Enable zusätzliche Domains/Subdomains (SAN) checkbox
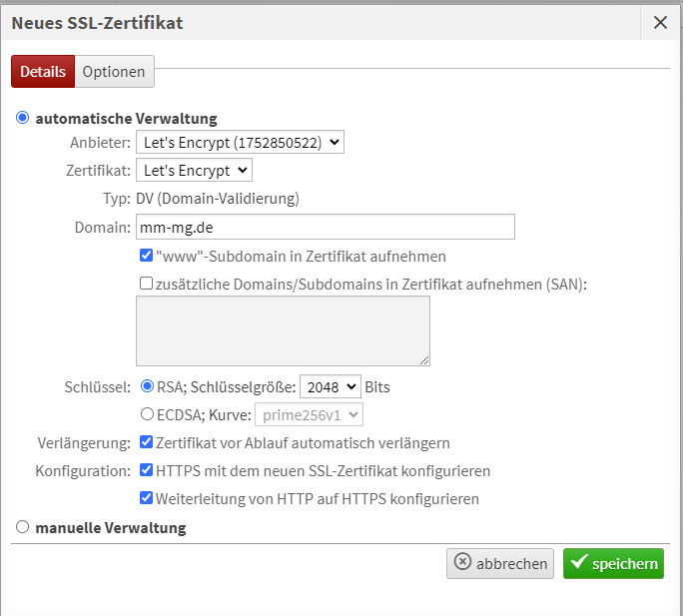Image resolution: width=683 pixels, height=616 pixels. pos(147,284)
